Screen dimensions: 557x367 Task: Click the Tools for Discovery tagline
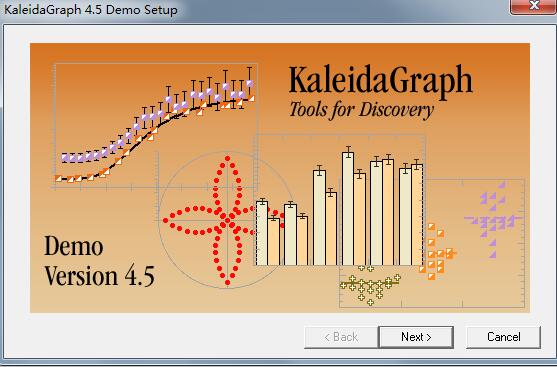(361, 110)
